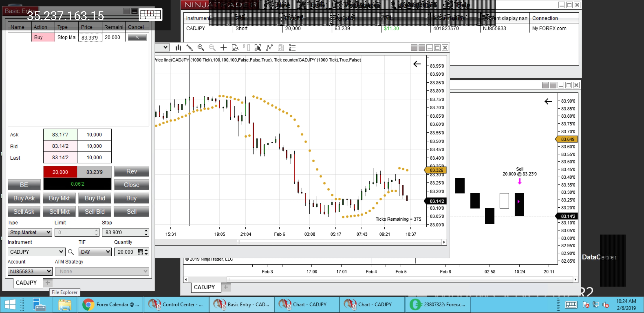Click the first link square in front chart title bar

414,47
